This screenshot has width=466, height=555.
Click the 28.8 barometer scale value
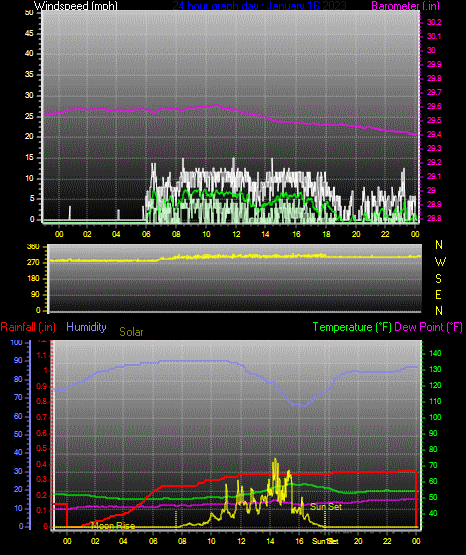434,218
